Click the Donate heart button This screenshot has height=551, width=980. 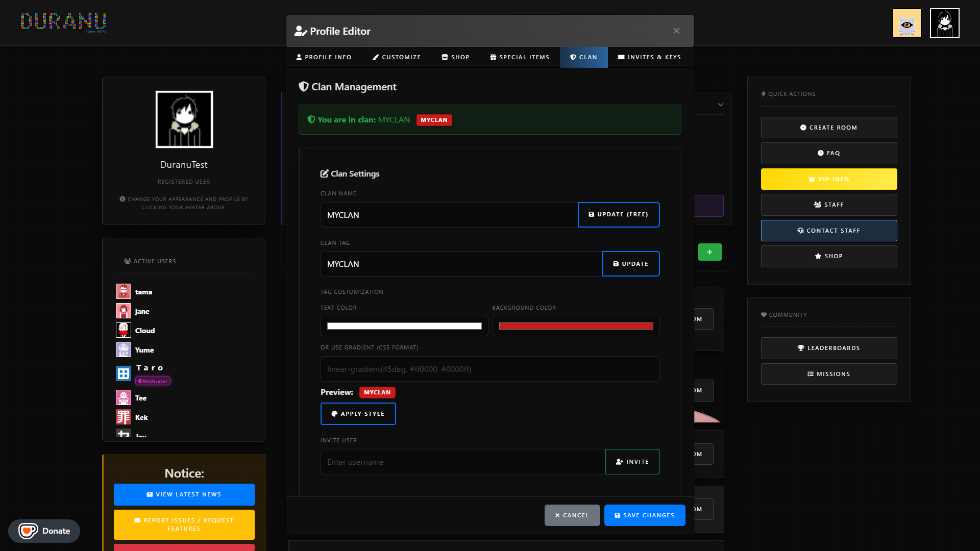pyautogui.click(x=44, y=531)
